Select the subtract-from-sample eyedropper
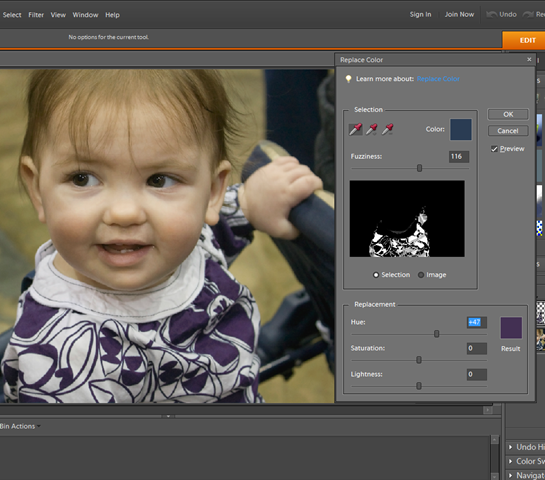This screenshot has width=545, height=480. [x=388, y=129]
